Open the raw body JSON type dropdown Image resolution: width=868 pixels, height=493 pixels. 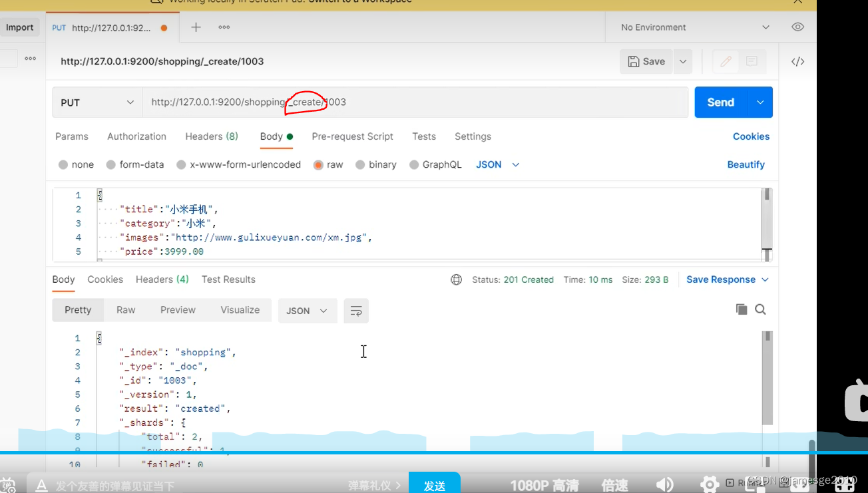pos(498,164)
